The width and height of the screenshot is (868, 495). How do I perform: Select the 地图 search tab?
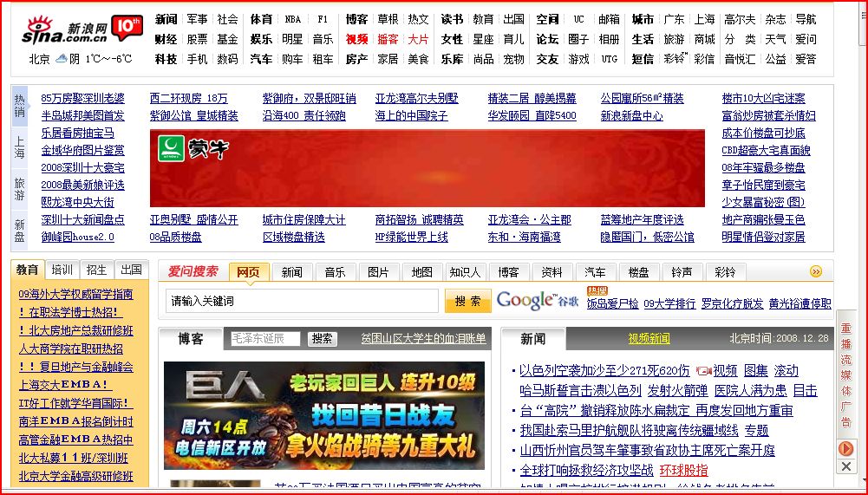click(x=421, y=272)
